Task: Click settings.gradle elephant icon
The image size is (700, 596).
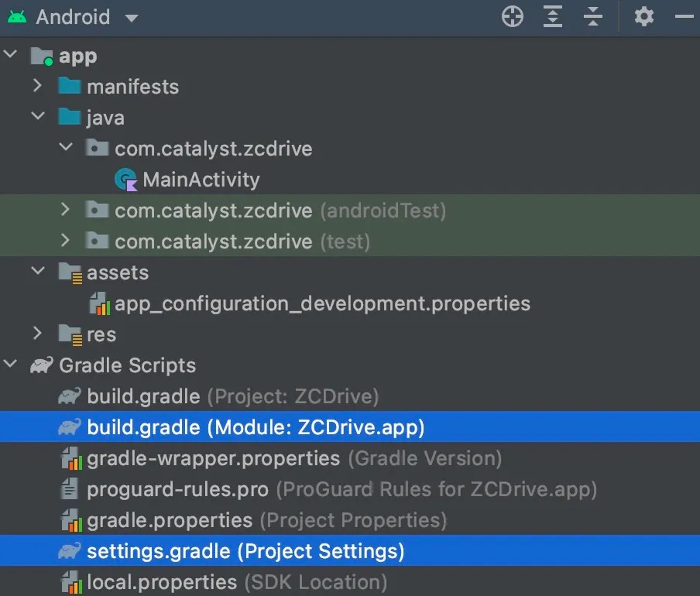Action: pos(70,551)
